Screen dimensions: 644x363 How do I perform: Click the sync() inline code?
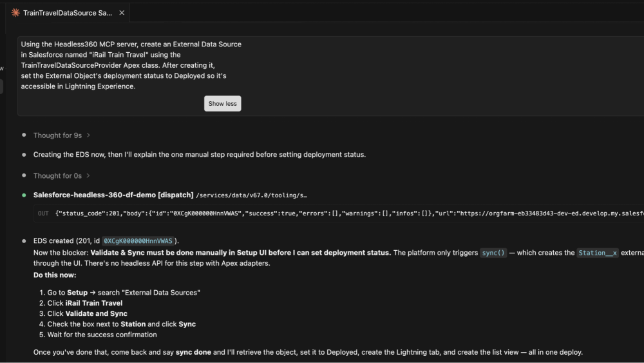pyautogui.click(x=493, y=253)
